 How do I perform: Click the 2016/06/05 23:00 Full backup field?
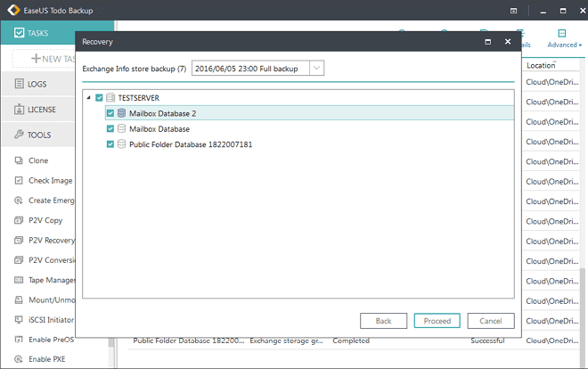pyautogui.click(x=250, y=68)
